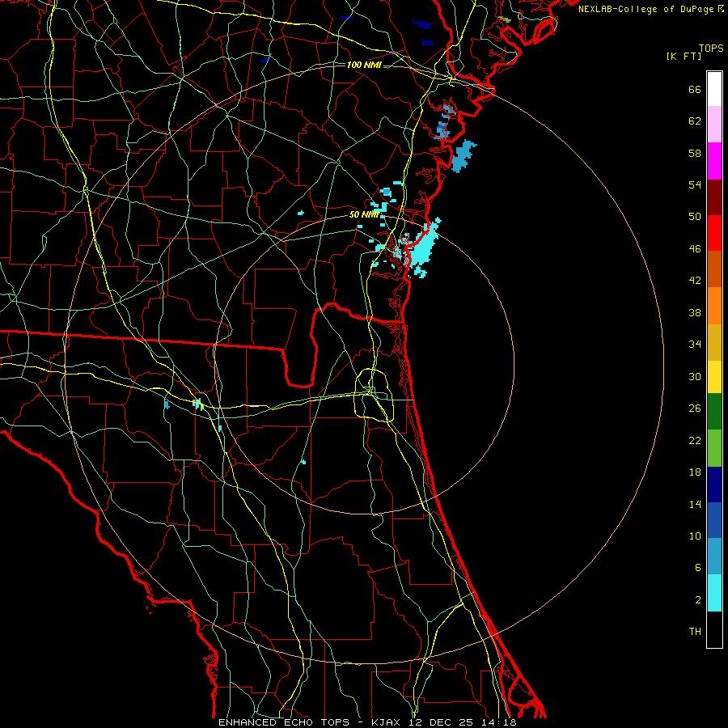Click the legend value 38
This screenshot has height=728, width=728.
coord(695,313)
